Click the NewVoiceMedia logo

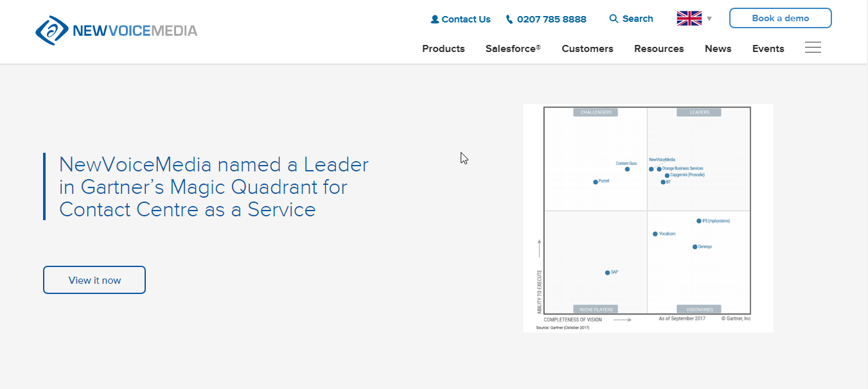(116, 30)
